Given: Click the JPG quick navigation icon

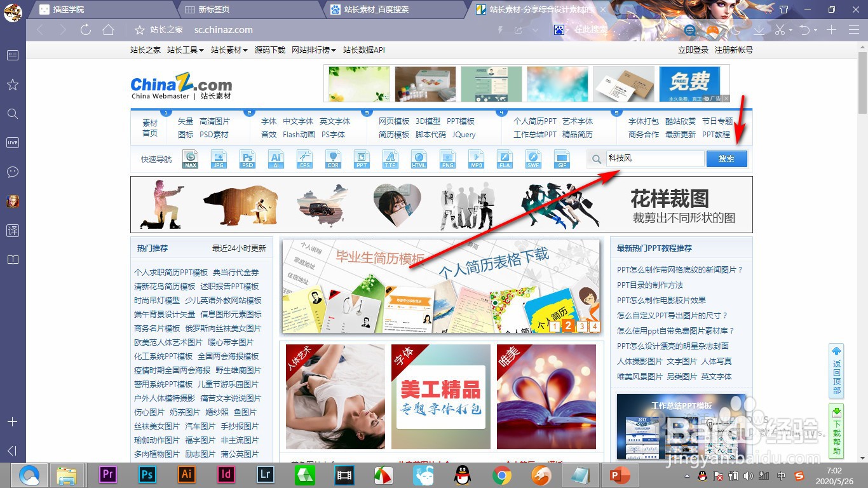Looking at the screenshot, I should tap(219, 159).
